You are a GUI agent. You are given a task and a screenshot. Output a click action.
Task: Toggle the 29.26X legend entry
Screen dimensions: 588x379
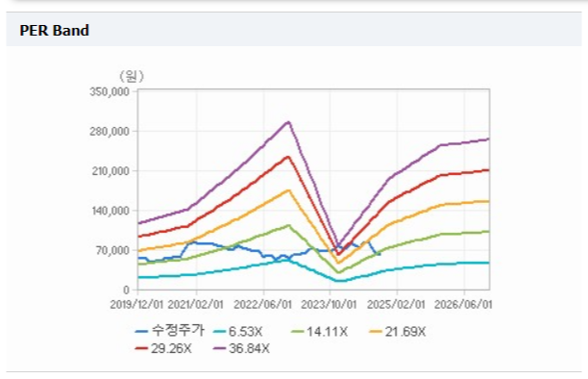click(163, 348)
